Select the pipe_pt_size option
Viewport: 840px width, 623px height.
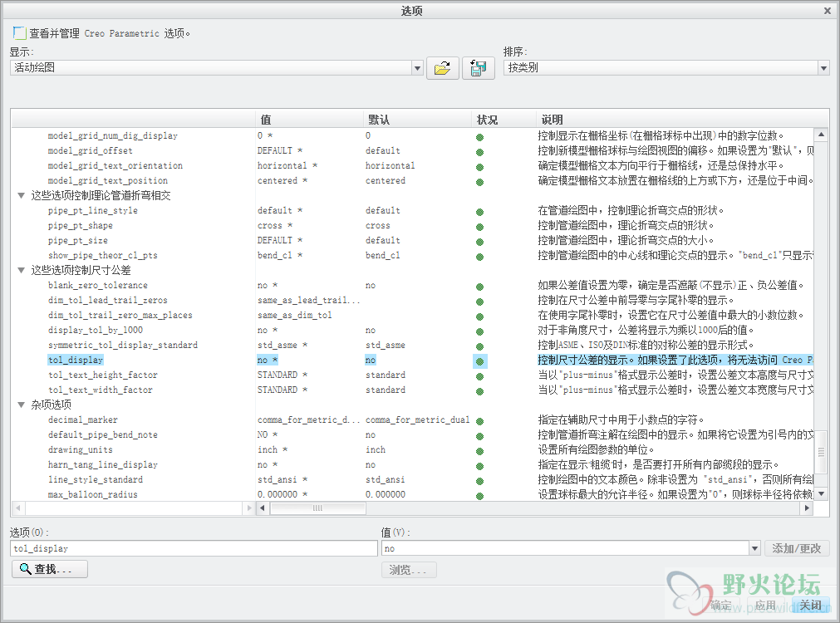pyautogui.click(x=77, y=241)
